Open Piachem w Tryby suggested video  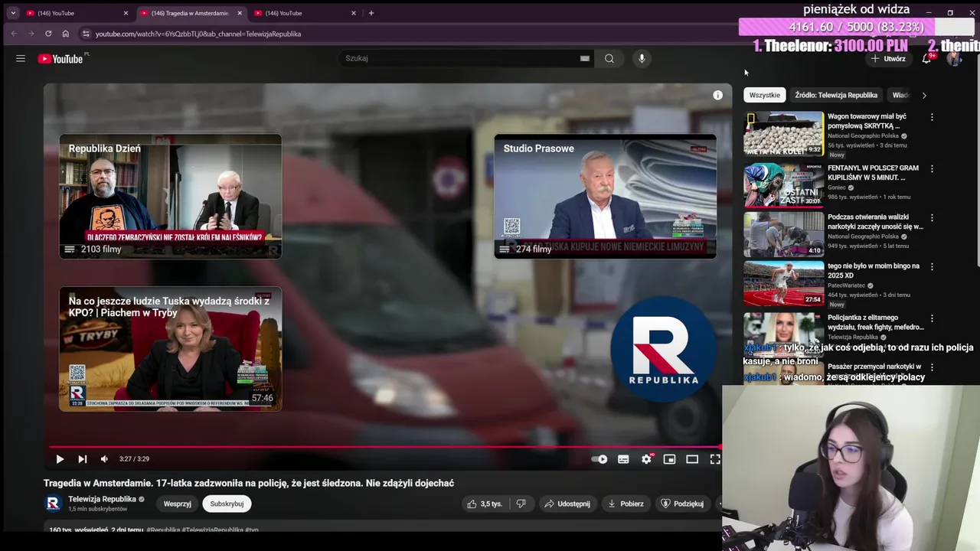tap(171, 349)
